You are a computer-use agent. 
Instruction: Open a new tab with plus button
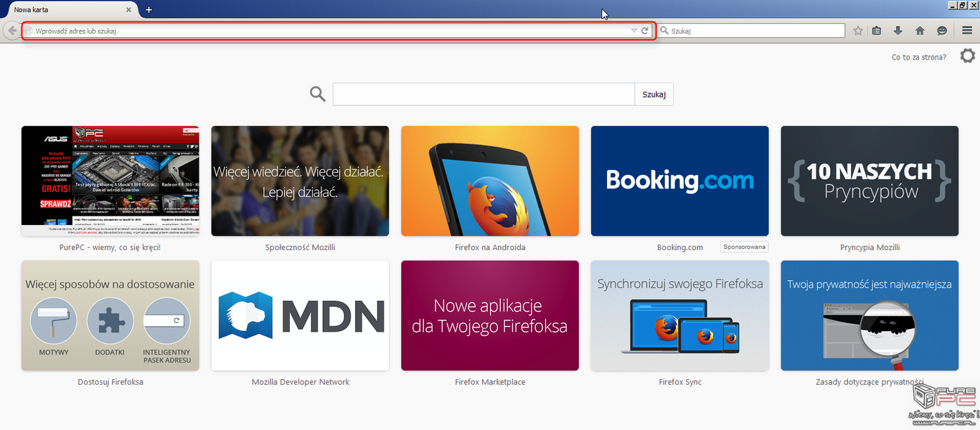point(149,10)
